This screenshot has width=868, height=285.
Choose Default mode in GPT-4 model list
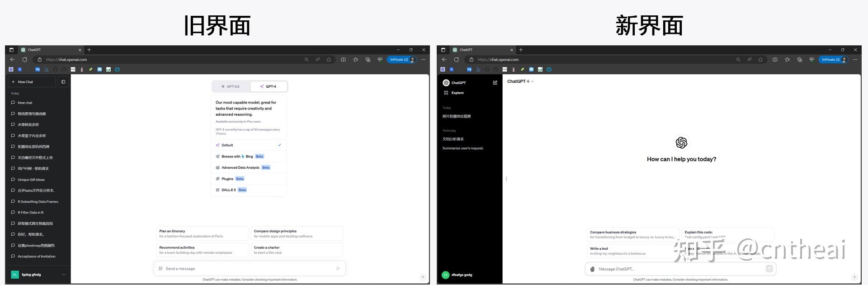[249, 145]
